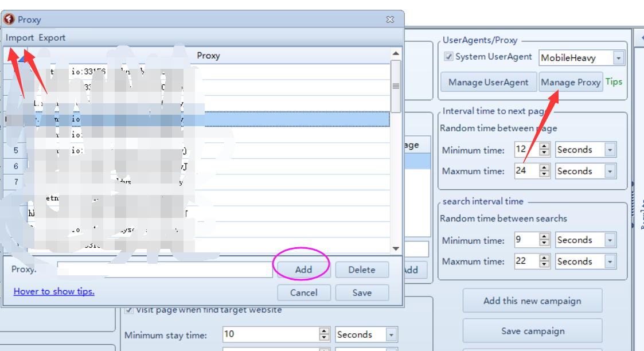Click the green Tips link
The image size is (644, 351).
pos(614,81)
